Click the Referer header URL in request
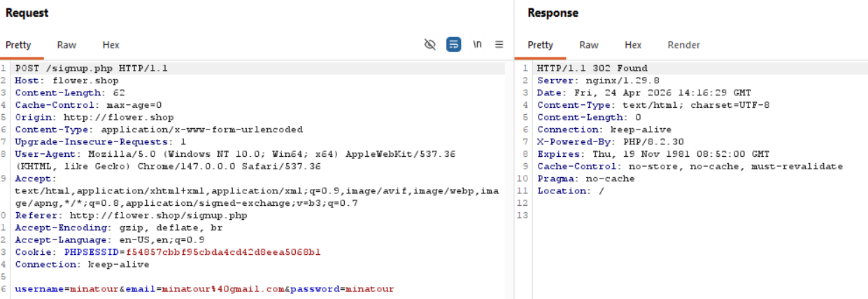868x299 pixels. click(158, 216)
